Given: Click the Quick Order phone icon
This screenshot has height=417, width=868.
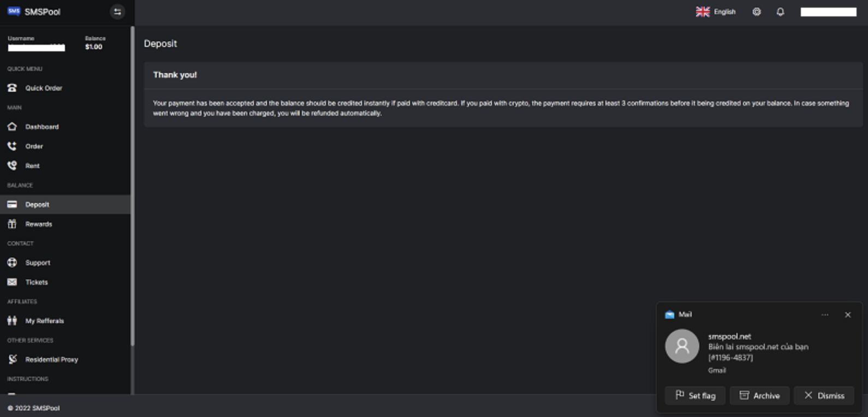Looking at the screenshot, I should [x=12, y=88].
